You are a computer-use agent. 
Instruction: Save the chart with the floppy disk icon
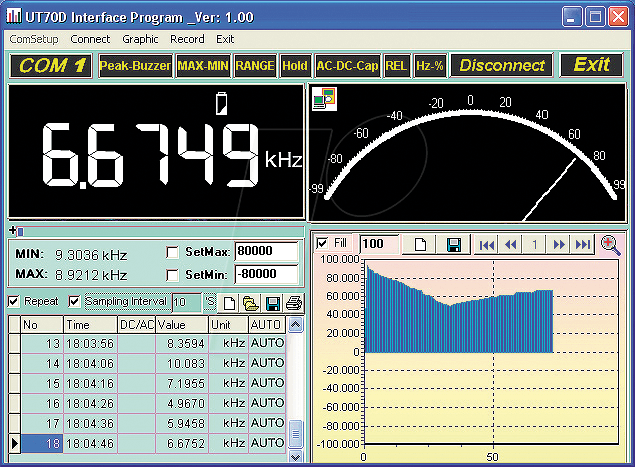[x=454, y=244]
